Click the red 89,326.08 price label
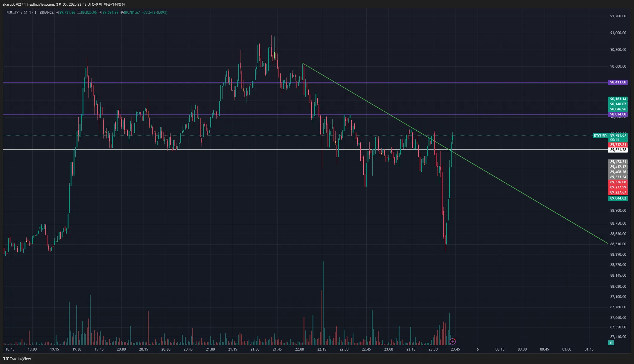The width and height of the screenshot is (634, 364). pyautogui.click(x=618, y=182)
